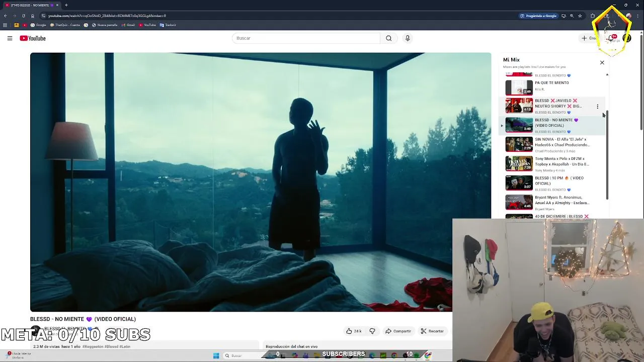Click the Recortar clip button
Screen dimensions: 644x362
pyautogui.click(x=432, y=331)
